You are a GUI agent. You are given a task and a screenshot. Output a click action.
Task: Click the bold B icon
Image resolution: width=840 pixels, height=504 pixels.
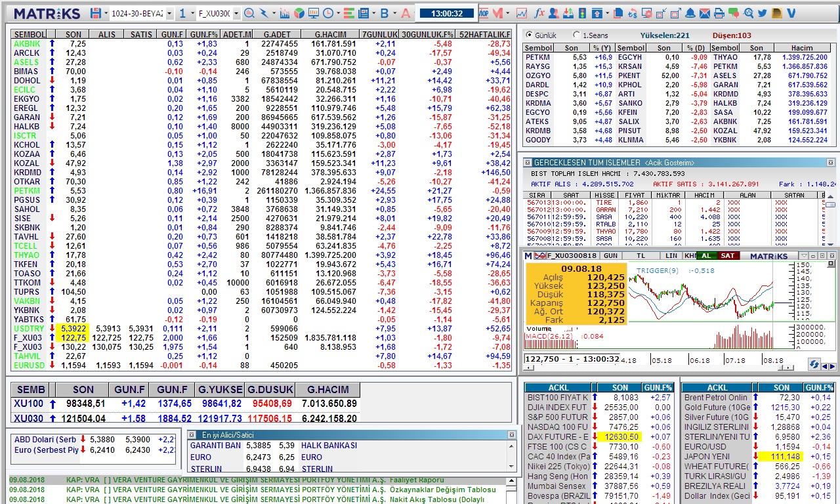[x=385, y=13]
